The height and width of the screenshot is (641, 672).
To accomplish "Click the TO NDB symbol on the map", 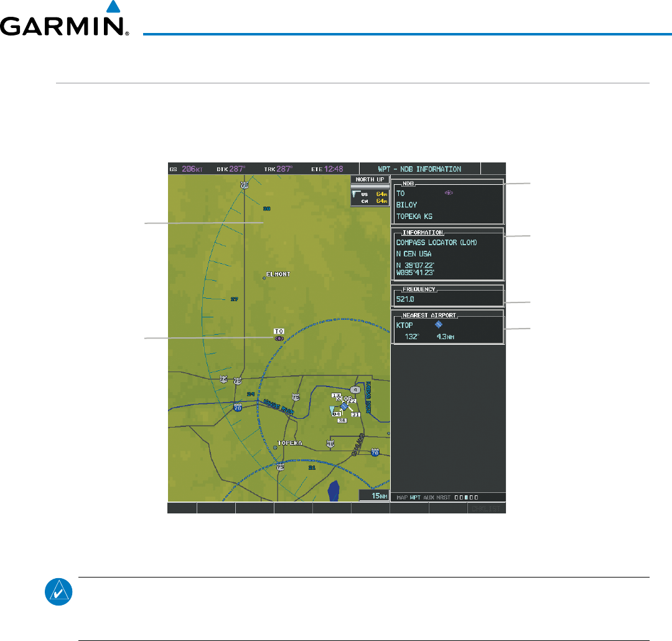I will click(279, 339).
